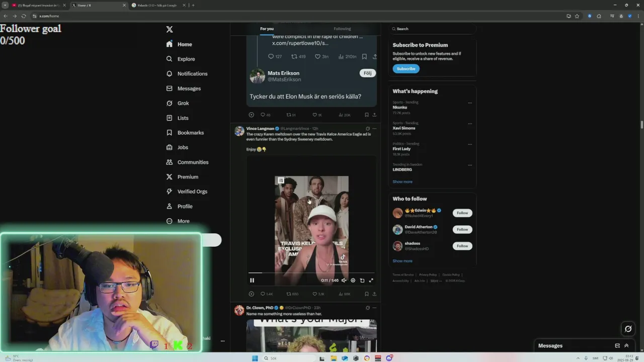Viewport: 644px width, 362px height.
Task: Show more trends under What's happening
Action: (x=403, y=182)
